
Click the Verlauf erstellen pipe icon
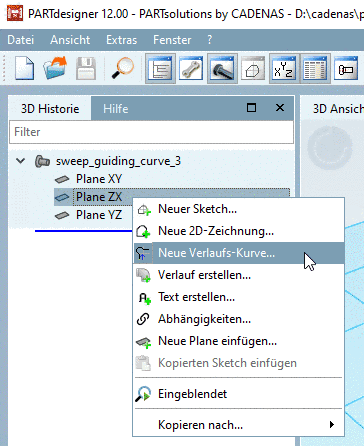[x=144, y=275]
